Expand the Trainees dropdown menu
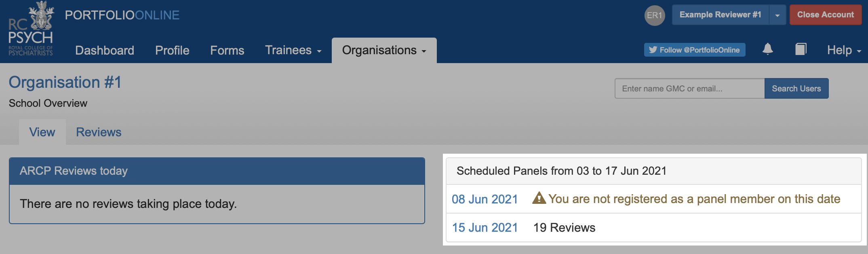868x254 pixels. point(293,50)
